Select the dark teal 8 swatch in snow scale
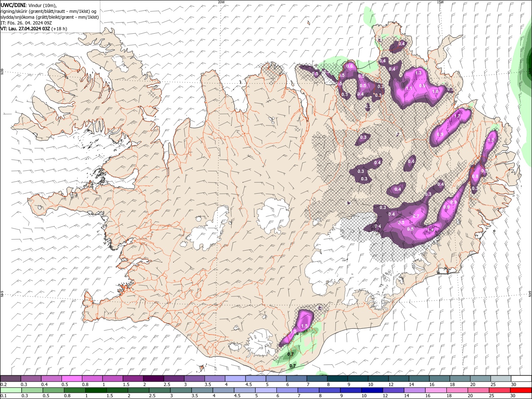532x399 pixels. [337, 379]
